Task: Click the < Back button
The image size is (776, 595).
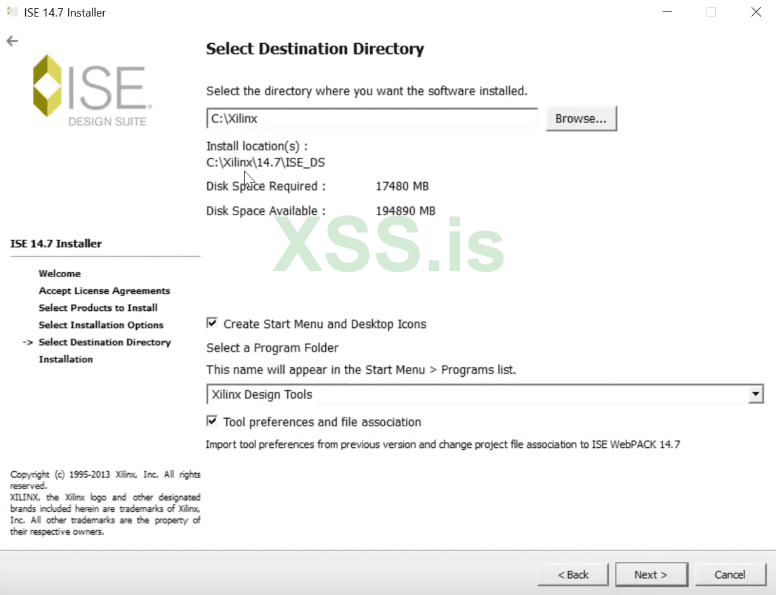Action: [573, 575]
